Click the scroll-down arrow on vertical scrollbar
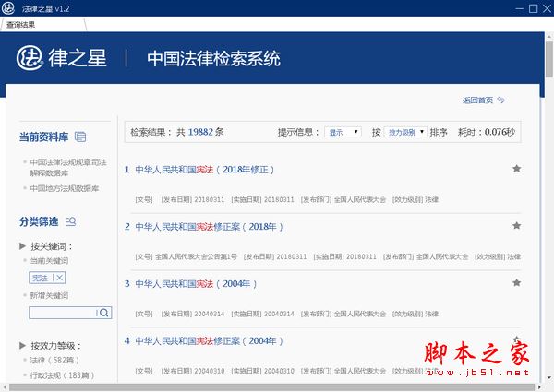Image resolution: width=554 pixels, height=392 pixels. [x=549, y=378]
